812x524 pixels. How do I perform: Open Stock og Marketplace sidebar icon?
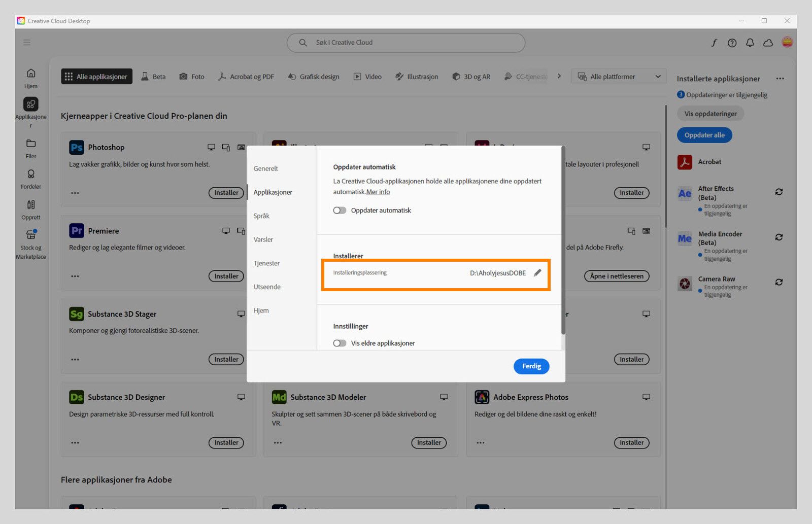[31, 244]
